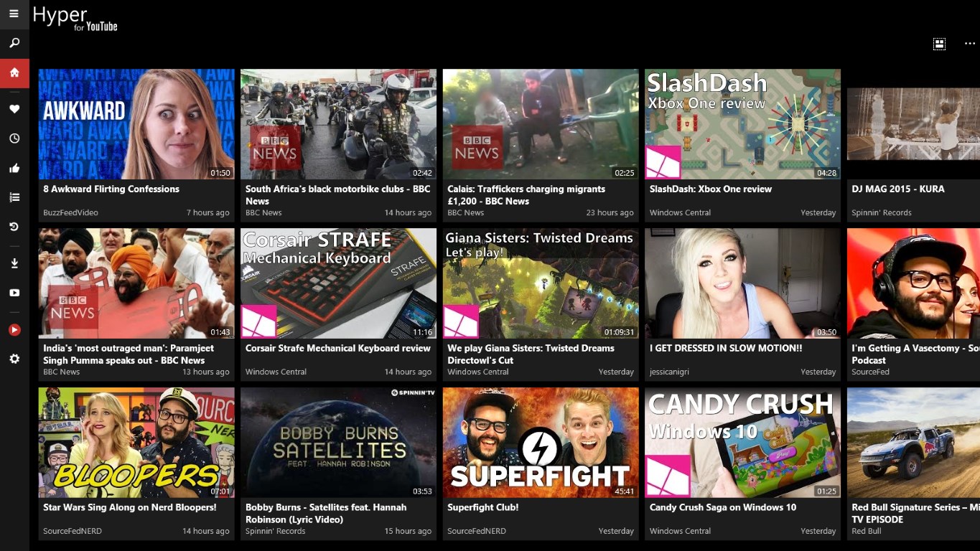Image resolution: width=980 pixels, height=551 pixels.
Task: Play the Corsair STRAFE keyboard thumbnail
Action: (338, 283)
